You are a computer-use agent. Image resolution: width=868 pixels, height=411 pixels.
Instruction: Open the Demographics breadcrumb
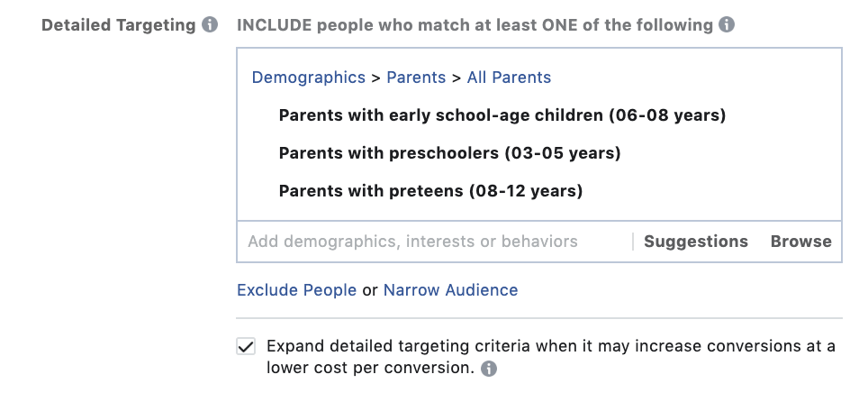point(308,78)
